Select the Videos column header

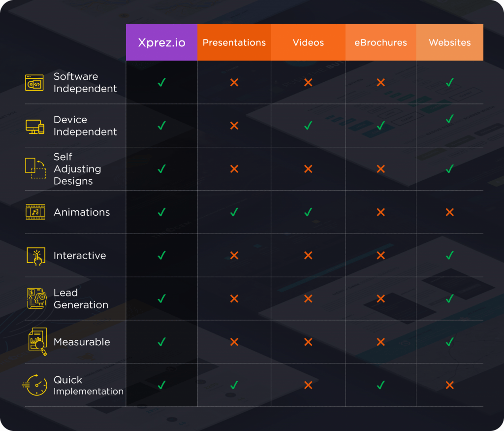point(308,42)
